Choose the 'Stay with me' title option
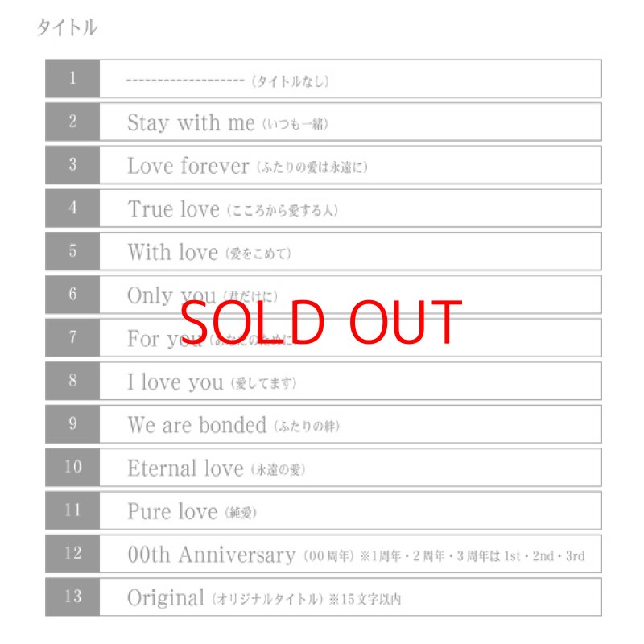 pyautogui.click(x=228, y=122)
